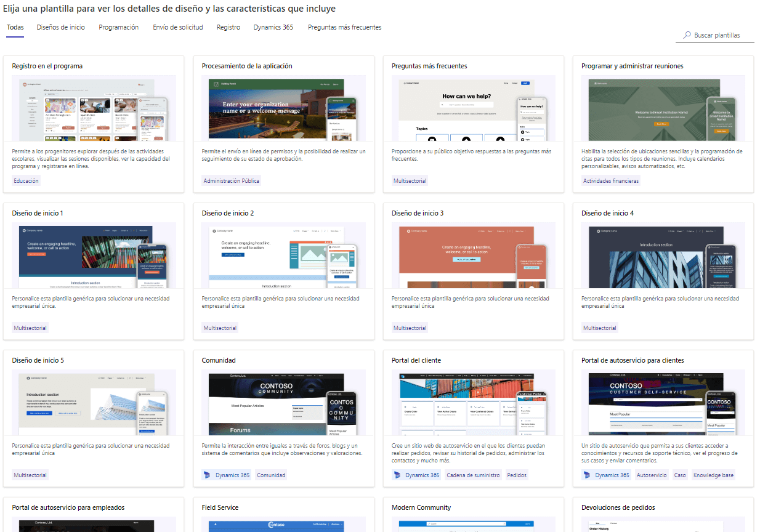This screenshot has width=760, height=532.
Task: Click Portal de autoservicio para clientes title
Action: click(633, 360)
